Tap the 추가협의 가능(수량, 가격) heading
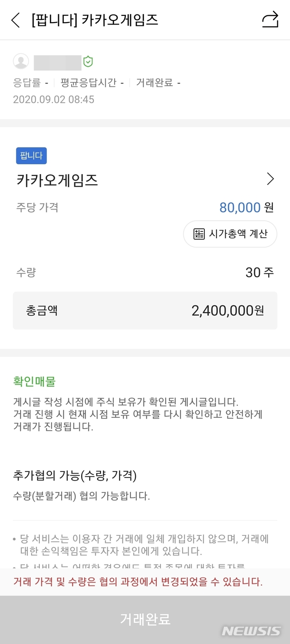 click(75, 476)
